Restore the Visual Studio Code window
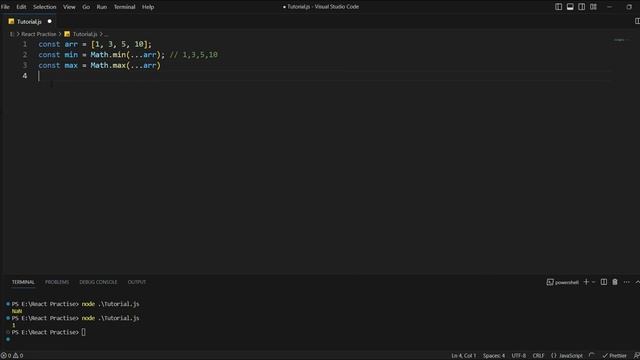The width and height of the screenshot is (640, 360). pos(629,7)
